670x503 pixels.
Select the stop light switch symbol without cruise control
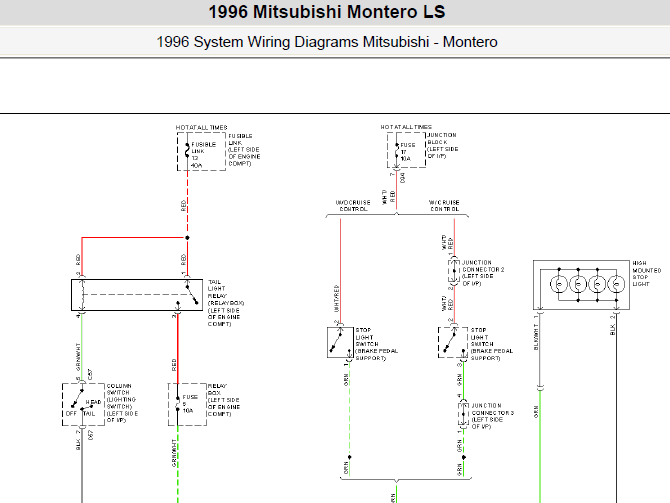tap(341, 343)
